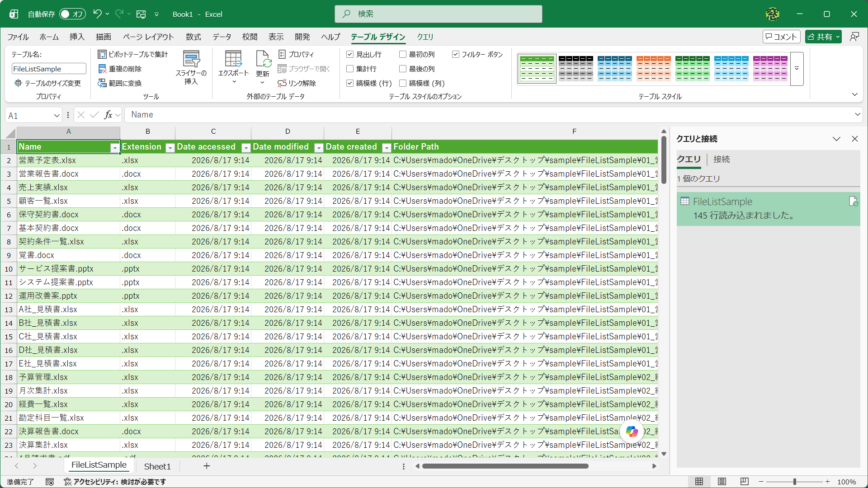Click accessibility status (アクセシビリティ) message

115,482
